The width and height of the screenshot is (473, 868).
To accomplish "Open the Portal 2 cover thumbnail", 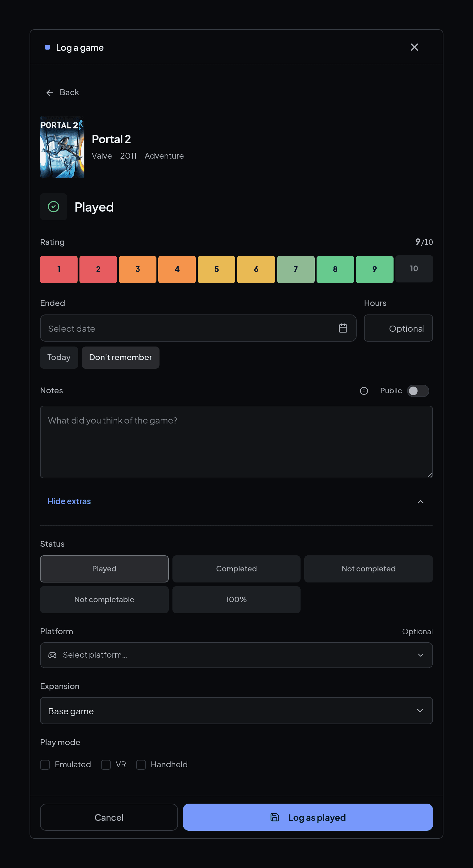I will pos(62,147).
